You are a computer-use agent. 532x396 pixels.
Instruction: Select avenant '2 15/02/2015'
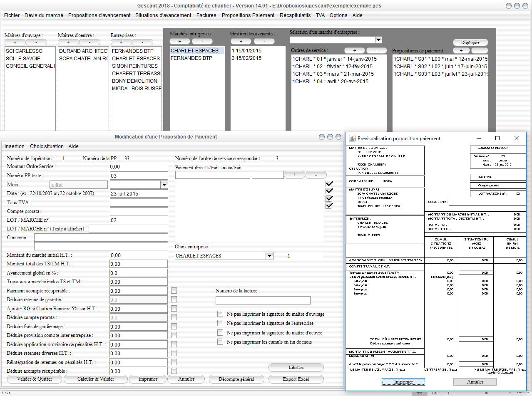[258, 58]
